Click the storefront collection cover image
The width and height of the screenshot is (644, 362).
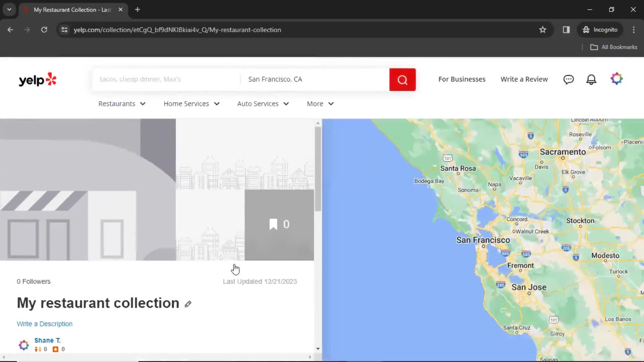click(x=88, y=190)
